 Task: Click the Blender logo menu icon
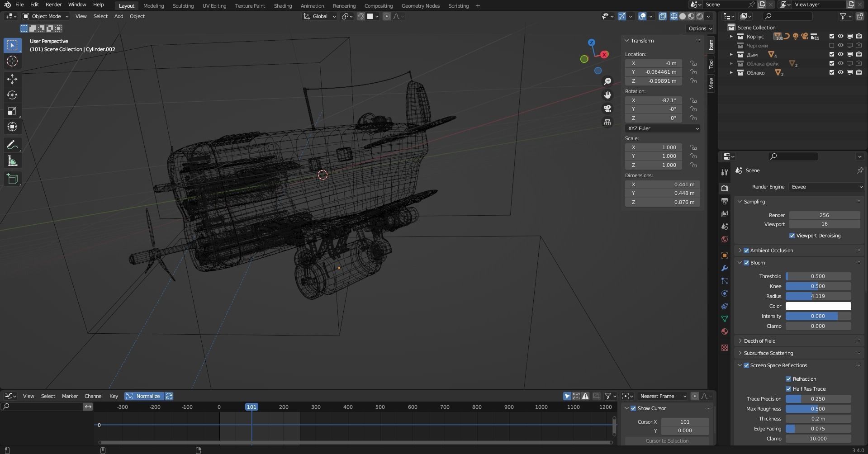(x=7, y=5)
